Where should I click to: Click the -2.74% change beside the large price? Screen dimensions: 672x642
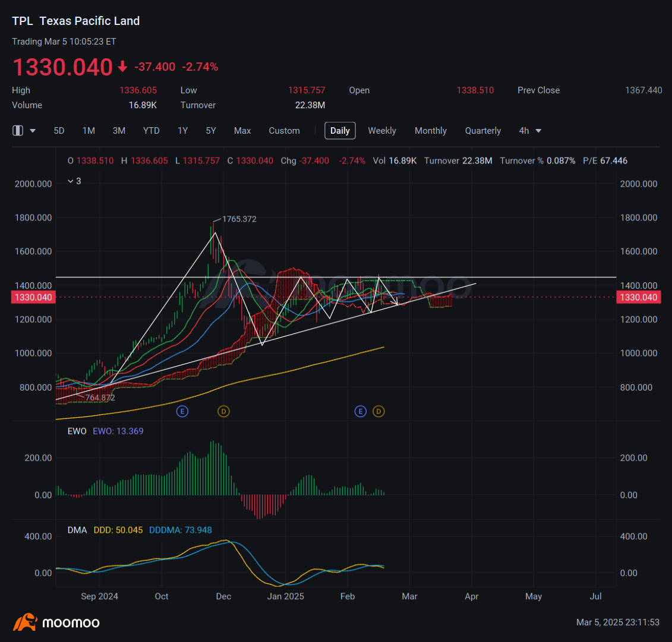pos(200,67)
